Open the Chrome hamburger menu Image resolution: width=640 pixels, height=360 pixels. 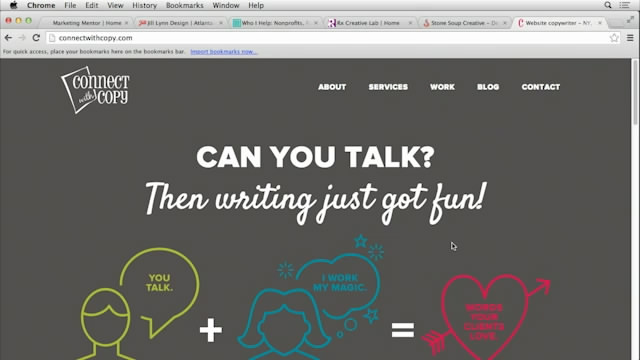coord(630,38)
